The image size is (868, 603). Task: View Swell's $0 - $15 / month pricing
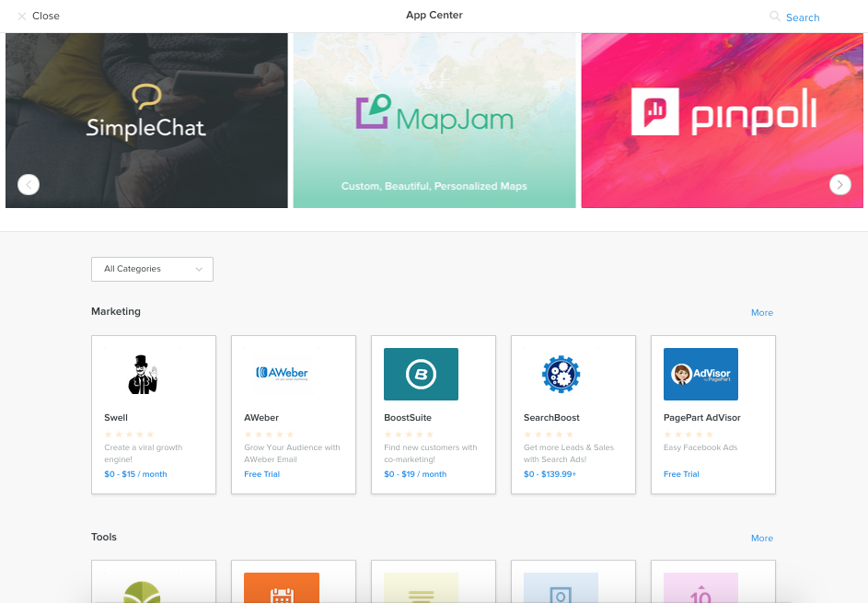[134, 474]
